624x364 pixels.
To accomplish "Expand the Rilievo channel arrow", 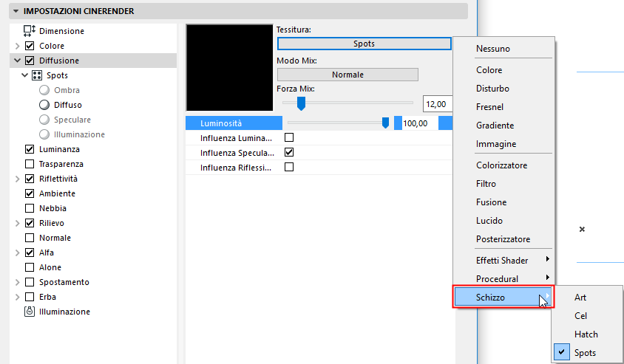I will click(x=17, y=223).
